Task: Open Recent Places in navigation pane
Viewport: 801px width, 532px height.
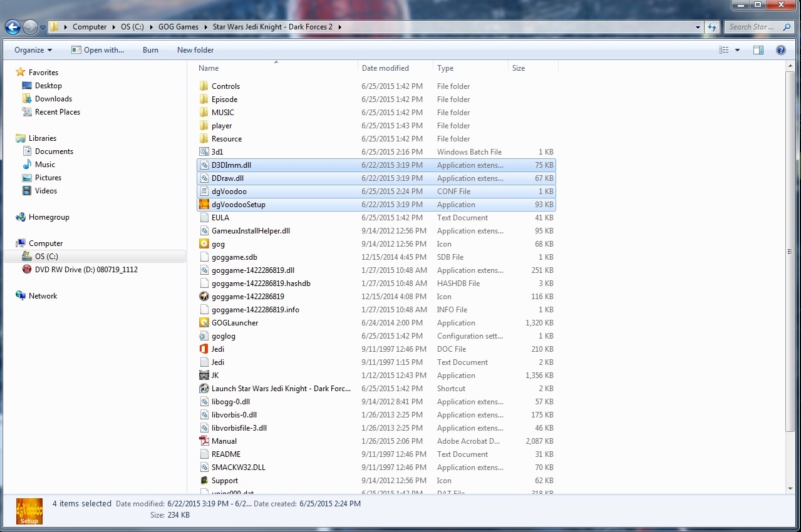Action: point(51,112)
